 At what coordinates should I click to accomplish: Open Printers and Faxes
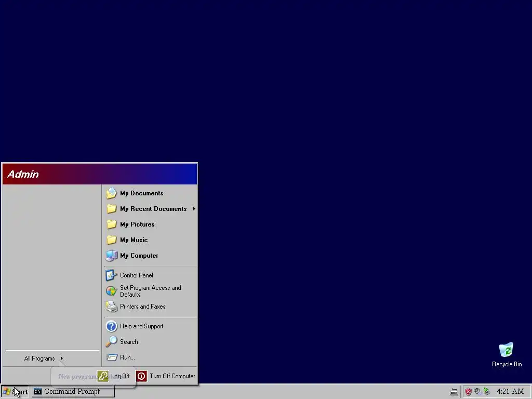(x=151, y=307)
